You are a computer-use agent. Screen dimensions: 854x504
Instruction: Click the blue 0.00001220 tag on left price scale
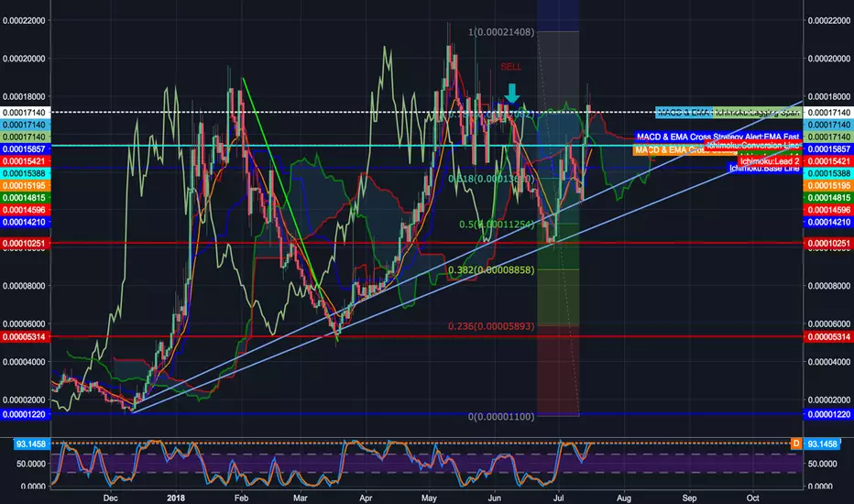coord(25,414)
